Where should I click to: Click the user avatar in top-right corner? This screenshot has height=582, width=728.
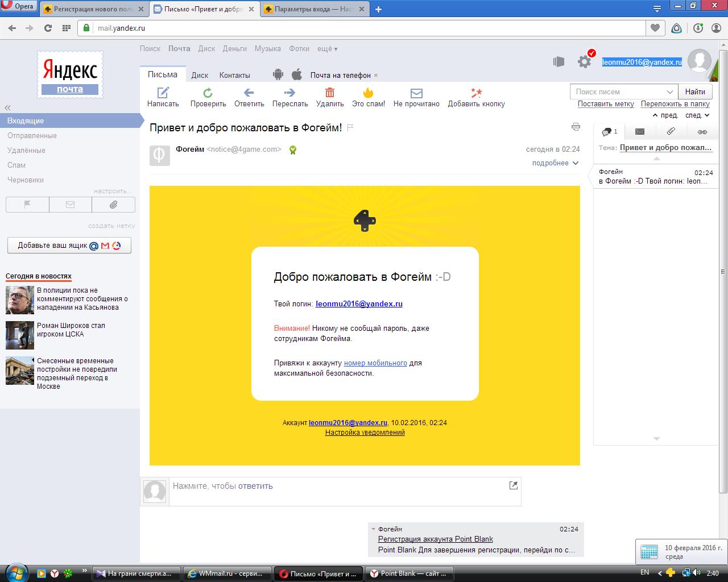click(x=700, y=61)
